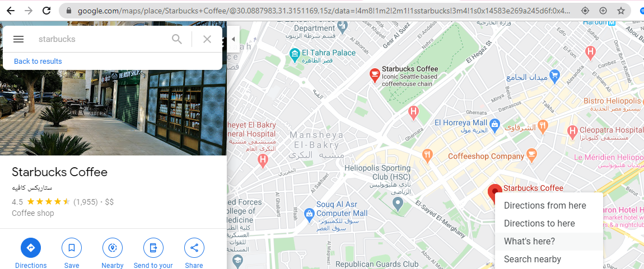Click northern Starbucks Coffee cup marker
Image resolution: width=644 pixels, height=269 pixels.
(375, 74)
